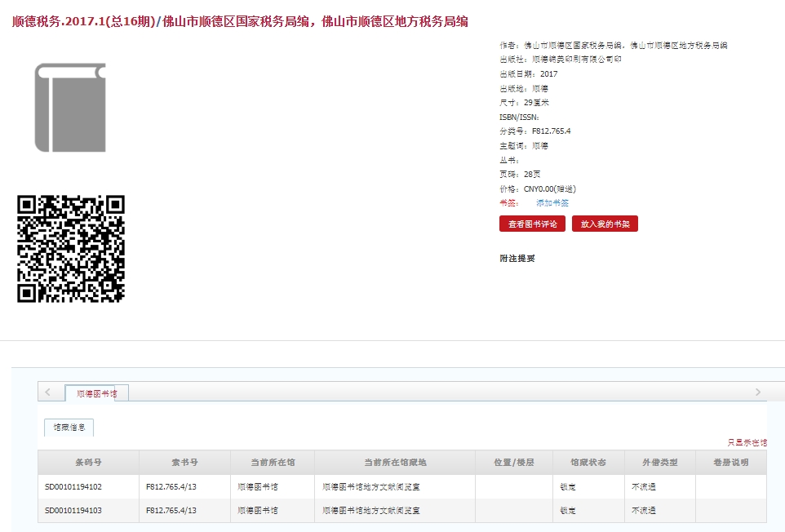Screen dimensions: 785x532
Task: Click 不流通 in the SD00101194103 row
Action: [644, 511]
